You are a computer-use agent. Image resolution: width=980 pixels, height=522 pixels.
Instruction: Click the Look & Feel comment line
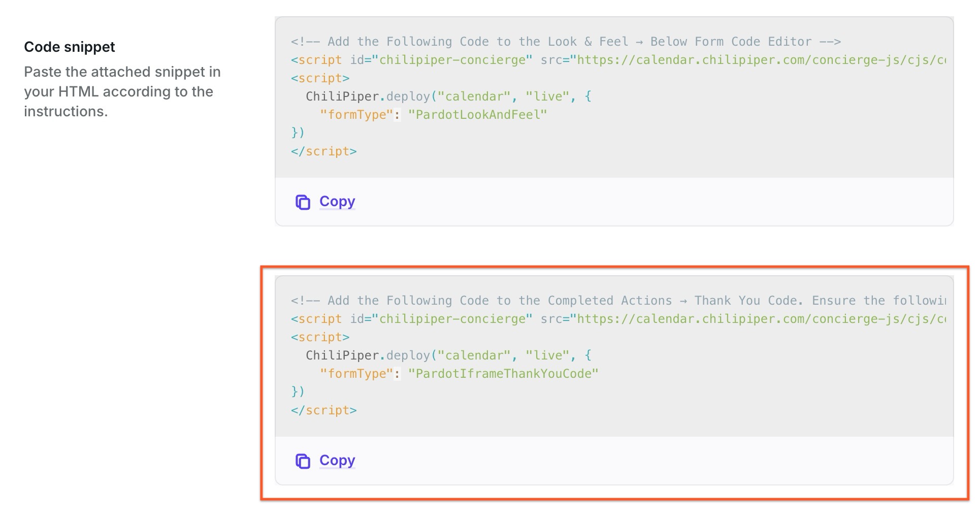pyautogui.click(x=566, y=42)
